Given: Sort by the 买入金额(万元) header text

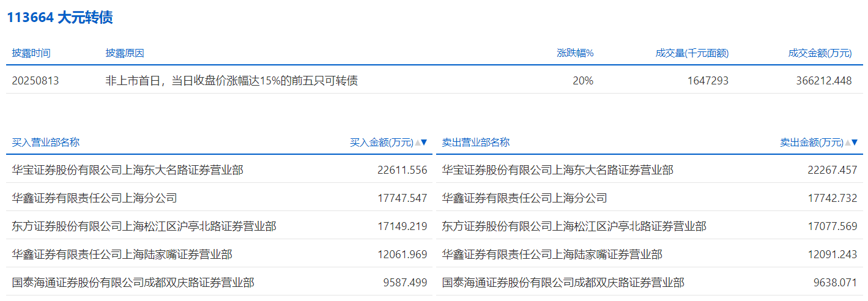Looking at the screenshot, I should click(x=381, y=143).
